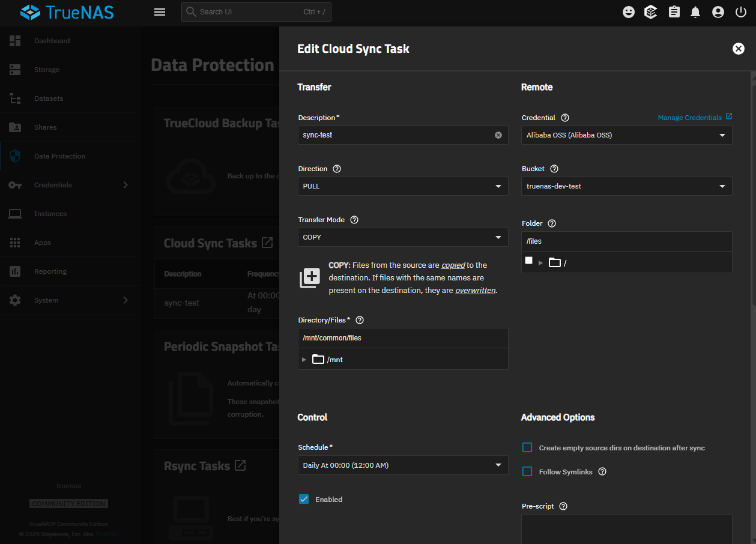The width and height of the screenshot is (756, 544).
Task: Toggle the hamburger sidebar menu
Action: click(x=160, y=12)
